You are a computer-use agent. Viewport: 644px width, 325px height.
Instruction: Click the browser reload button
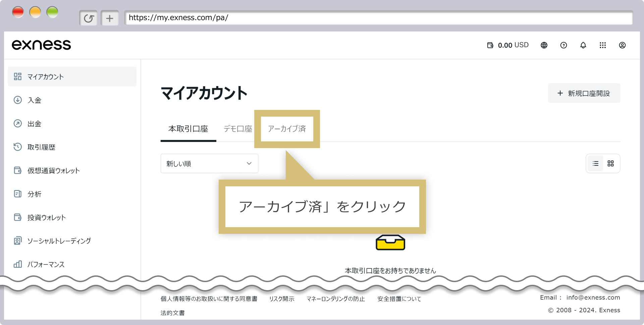[x=89, y=18]
